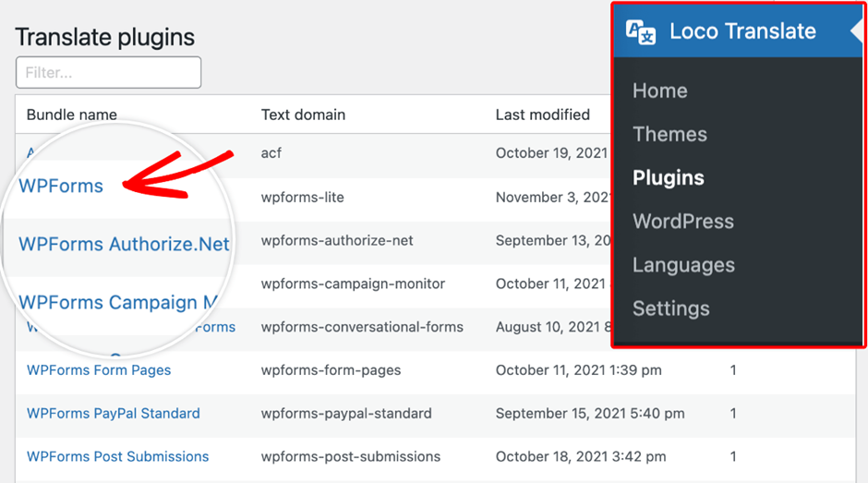Open Loco Translate Settings
This screenshot has height=483, width=868.
pyautogui.click(x=670, y=308)
